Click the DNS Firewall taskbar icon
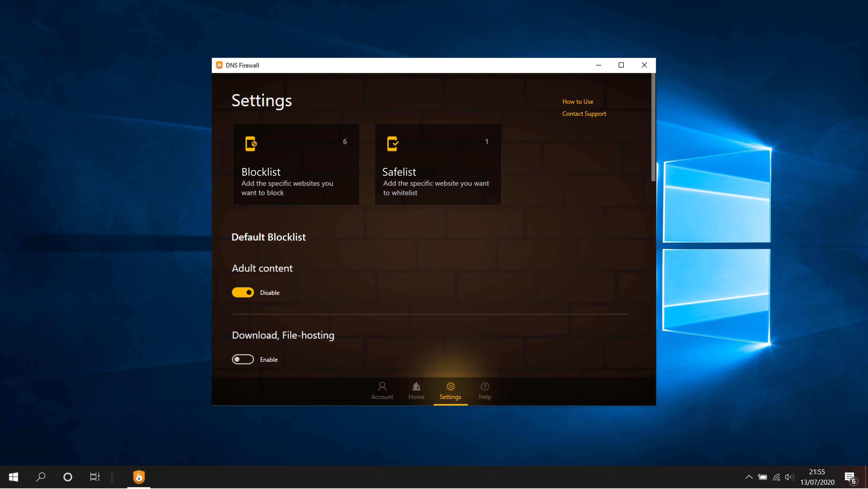The height and width of the screenshot is (489, 868). pos(139,477)
